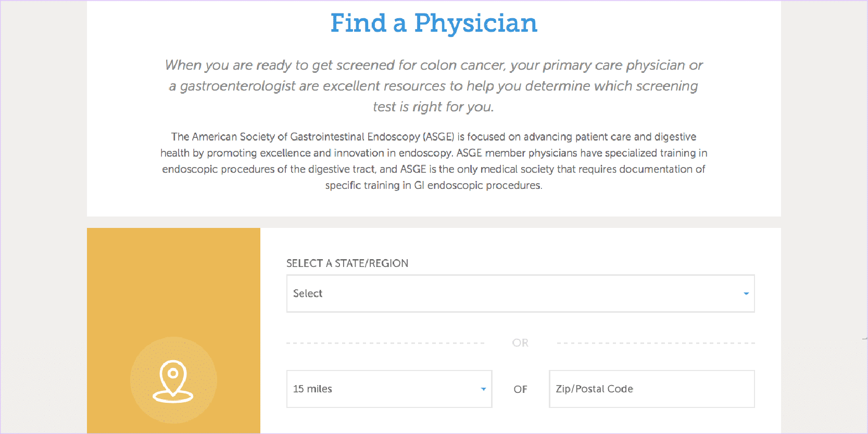868x434 pixels.
Task: Click the OF label between the fields
Action: 520,389
